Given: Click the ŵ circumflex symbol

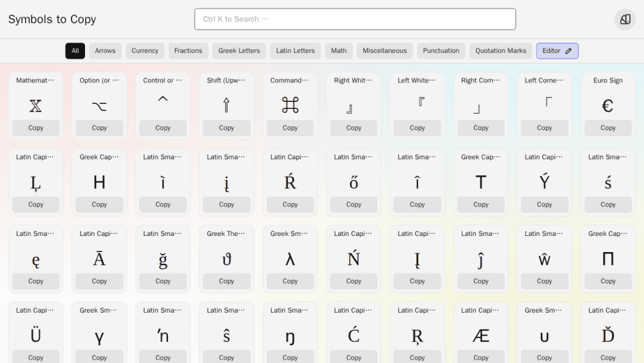Looking at the screenshot, I should click(544, 259).
